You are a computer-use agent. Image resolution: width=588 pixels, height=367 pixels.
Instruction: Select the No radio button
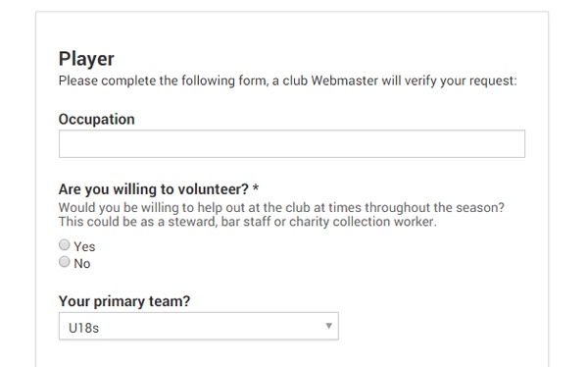click(65, 261)
